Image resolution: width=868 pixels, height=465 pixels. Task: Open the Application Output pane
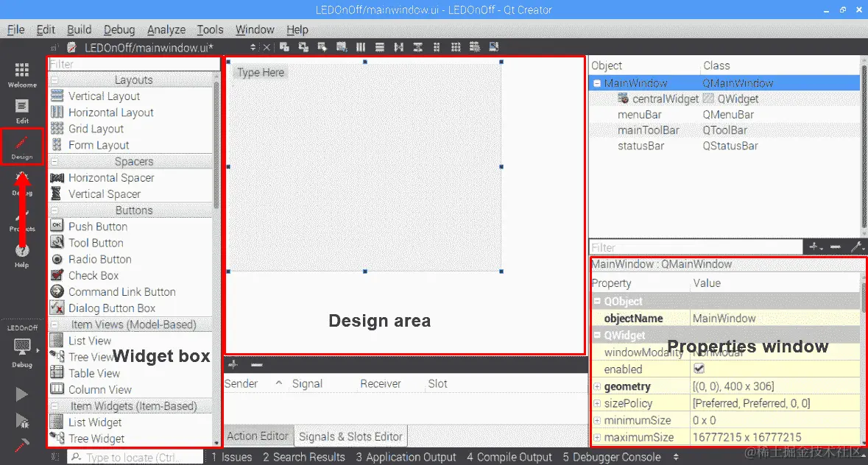click(406, 457)
